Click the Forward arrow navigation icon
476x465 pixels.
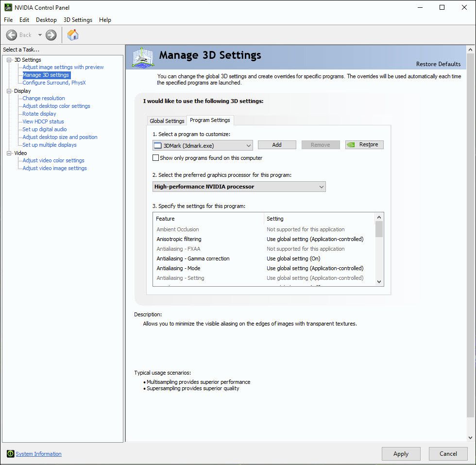click(x=51, y=35)
